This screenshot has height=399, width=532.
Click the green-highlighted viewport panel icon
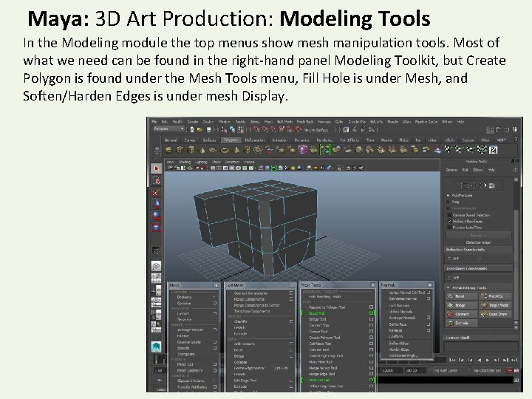point(273,168)
